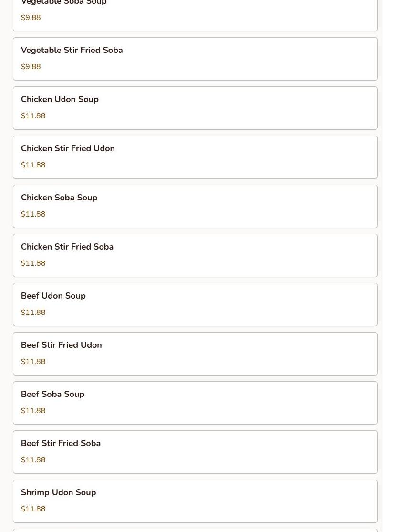Click the price below Beef Stir Fried Udon
The image size is (393, 532).
coord(33,362)
